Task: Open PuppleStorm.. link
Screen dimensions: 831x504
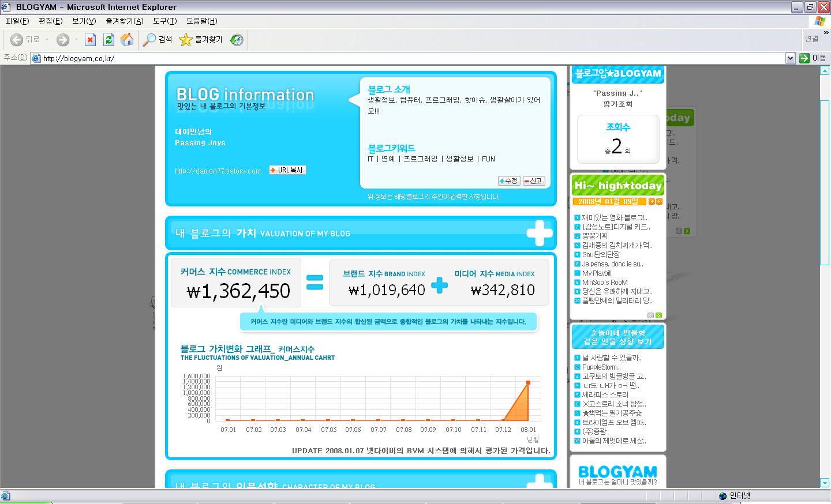Action: [x=601, y=367]
